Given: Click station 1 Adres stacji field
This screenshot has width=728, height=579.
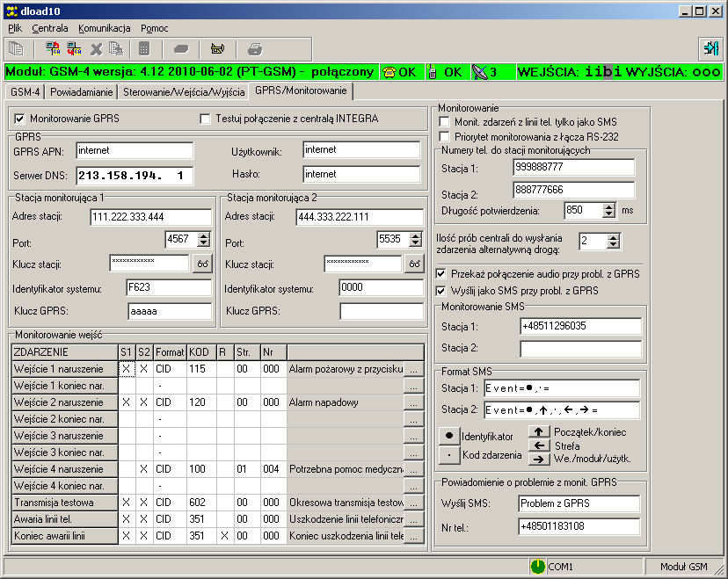Looking at the screenshot, I should [x=151, y=217].
